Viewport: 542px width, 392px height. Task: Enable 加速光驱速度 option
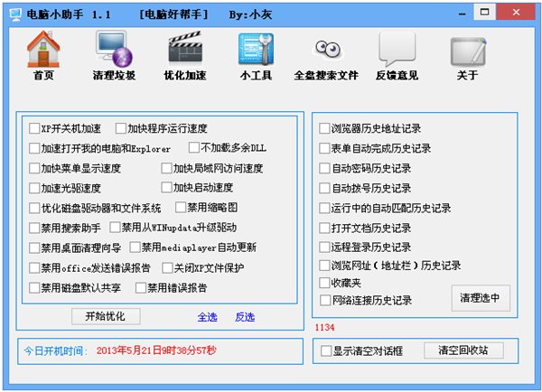[34, 188]
